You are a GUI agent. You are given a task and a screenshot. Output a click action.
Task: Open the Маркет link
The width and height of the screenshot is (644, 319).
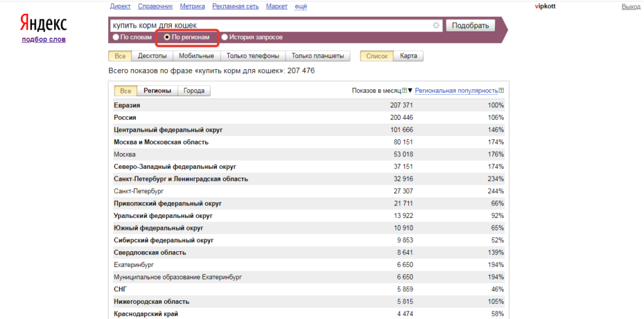277,6
